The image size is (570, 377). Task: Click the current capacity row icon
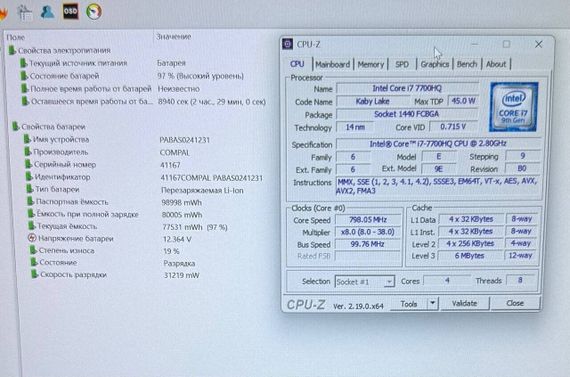coord(32,226)
